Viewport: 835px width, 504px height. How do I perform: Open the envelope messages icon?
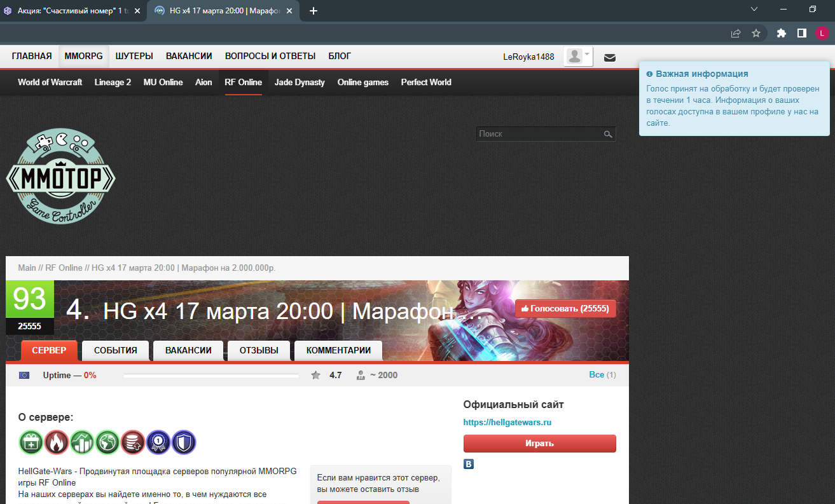pos(609,57)
